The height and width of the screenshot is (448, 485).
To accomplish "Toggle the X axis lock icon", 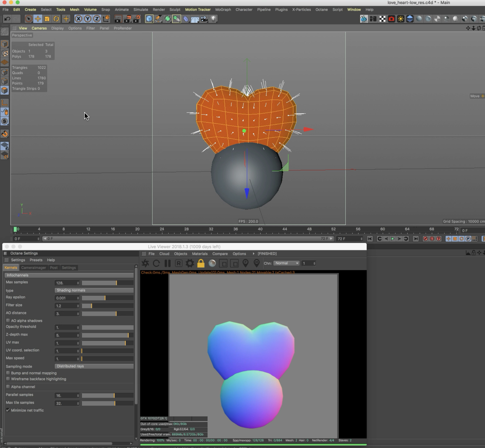I will point(78,19).
